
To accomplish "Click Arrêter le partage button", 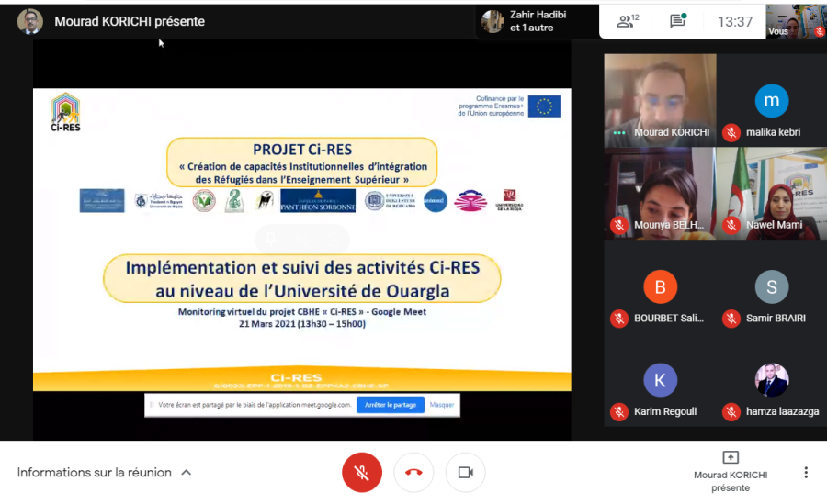I will tap(391, 405).
